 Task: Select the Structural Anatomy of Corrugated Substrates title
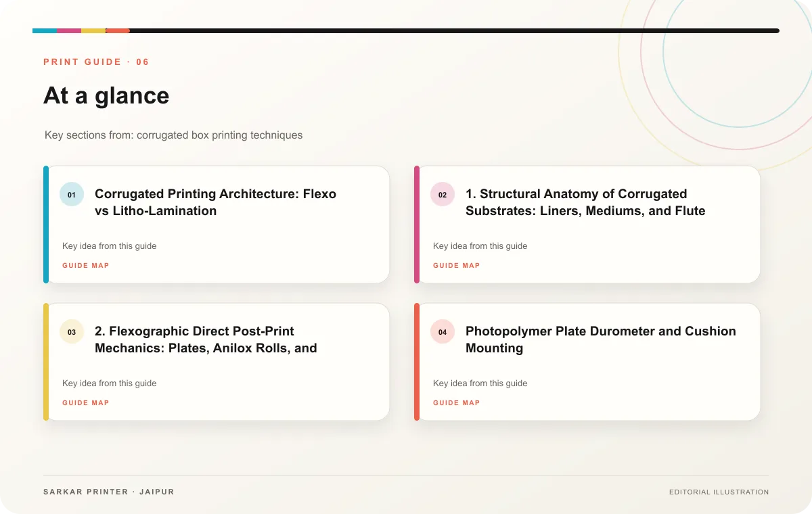click(585, 202)
